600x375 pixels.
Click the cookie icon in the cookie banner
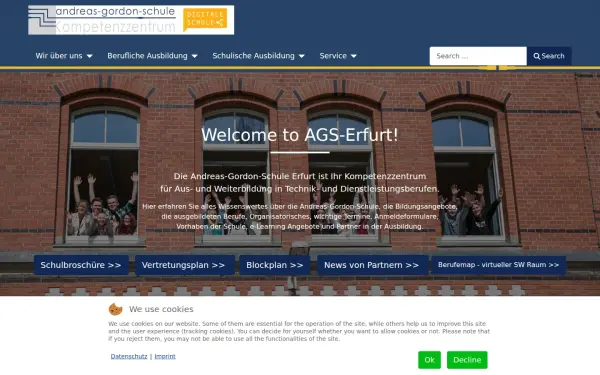pos(116,309)
